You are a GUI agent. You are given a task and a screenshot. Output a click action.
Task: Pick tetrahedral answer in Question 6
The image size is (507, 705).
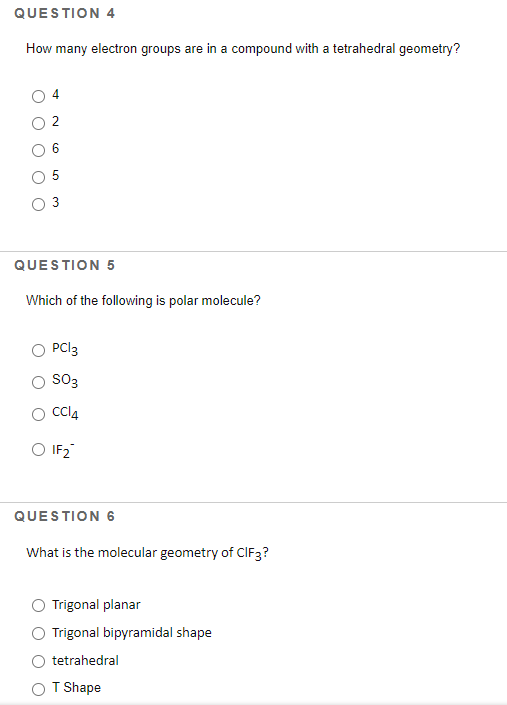[39, 661]
